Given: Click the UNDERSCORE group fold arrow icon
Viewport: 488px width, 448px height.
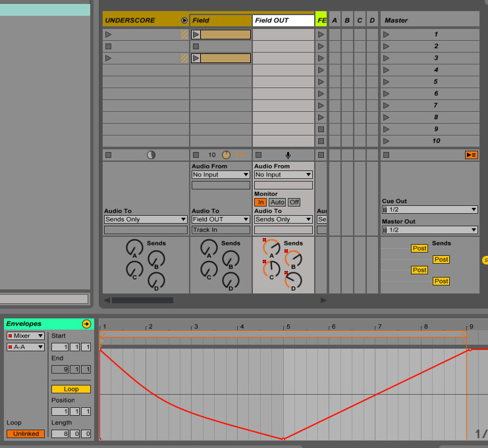Looking at the screenshot, I should [184, 20].
